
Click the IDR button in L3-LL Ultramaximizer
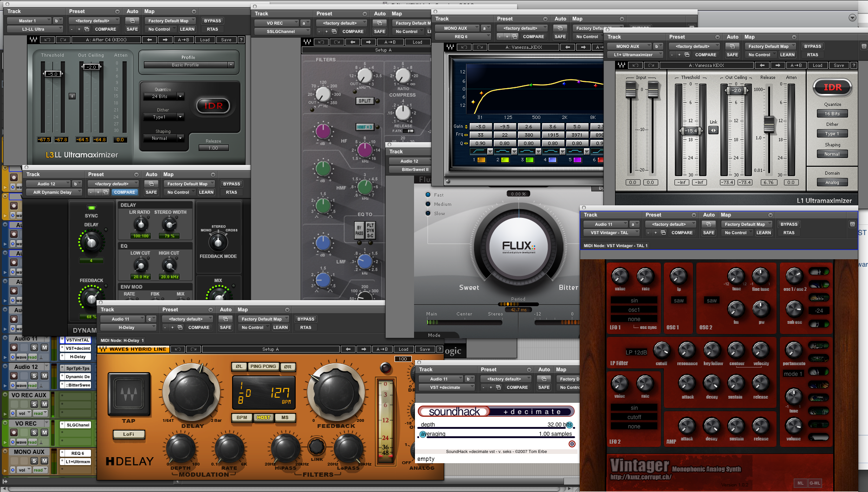coord(213,106)
